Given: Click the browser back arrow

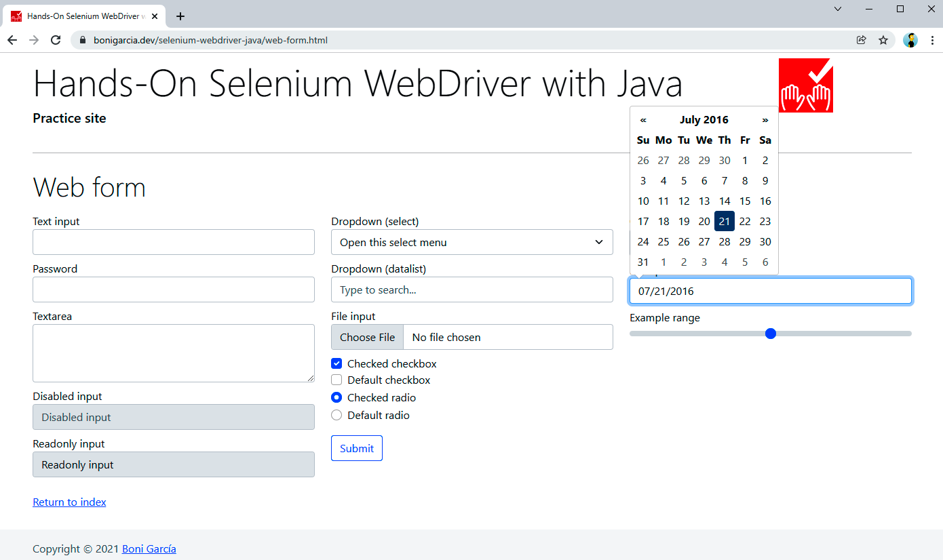Looking at the screenshot, I should pos(12,40).
